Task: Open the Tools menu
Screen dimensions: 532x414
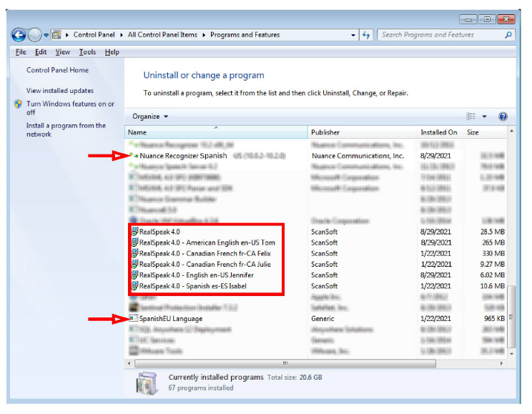Action: pos(87,52)
